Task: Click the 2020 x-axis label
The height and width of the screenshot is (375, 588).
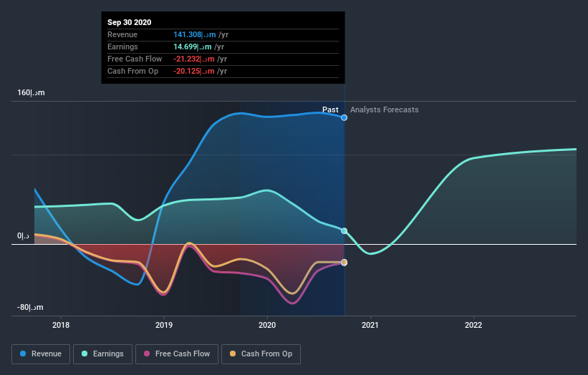Action: pos(267,325)
